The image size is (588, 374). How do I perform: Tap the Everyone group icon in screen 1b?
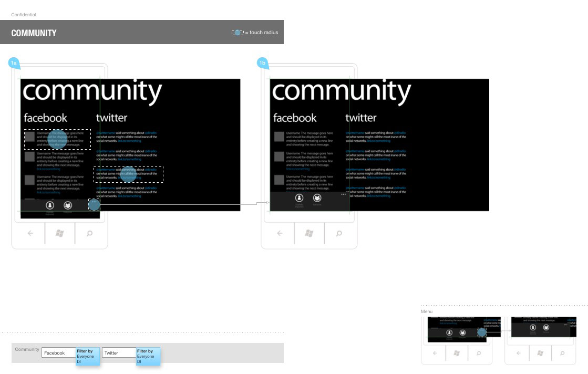click(x=317, y=198)
